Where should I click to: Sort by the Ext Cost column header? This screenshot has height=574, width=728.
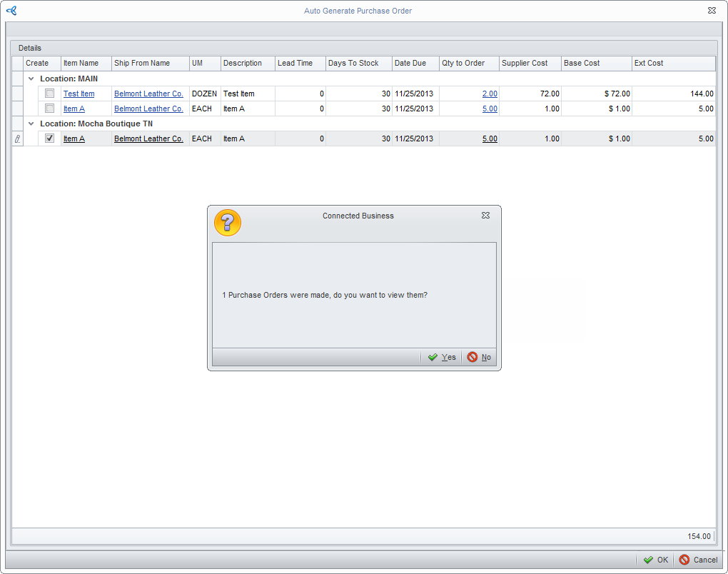649,64
